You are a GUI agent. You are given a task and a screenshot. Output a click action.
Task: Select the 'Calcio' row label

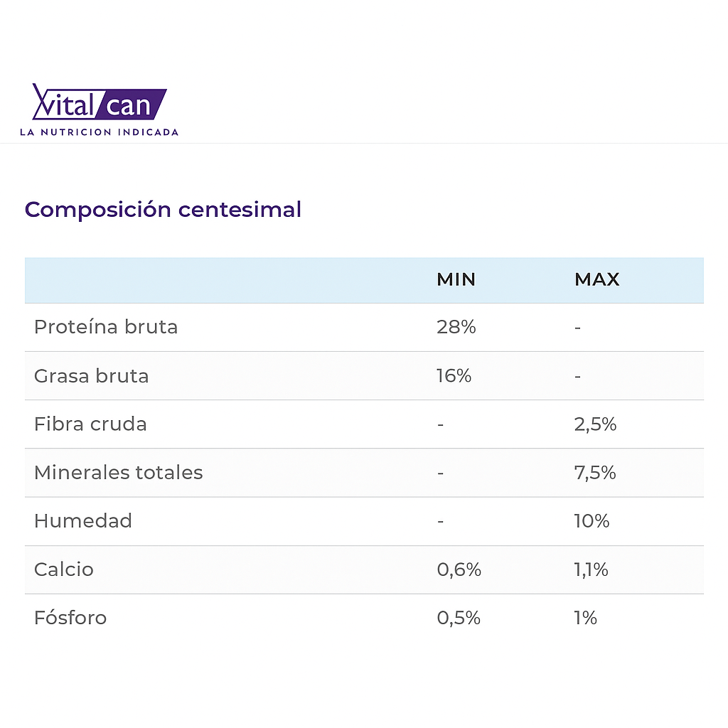coord(64,569)
